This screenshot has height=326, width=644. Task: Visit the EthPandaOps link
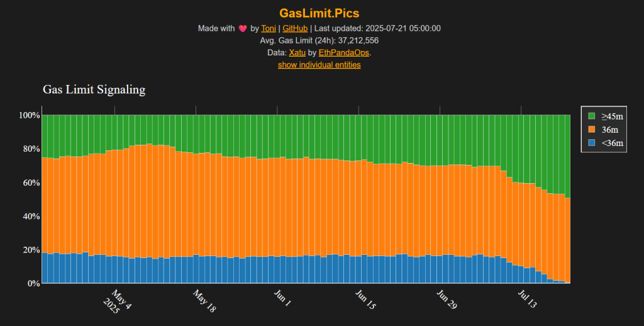pos(340,52)
